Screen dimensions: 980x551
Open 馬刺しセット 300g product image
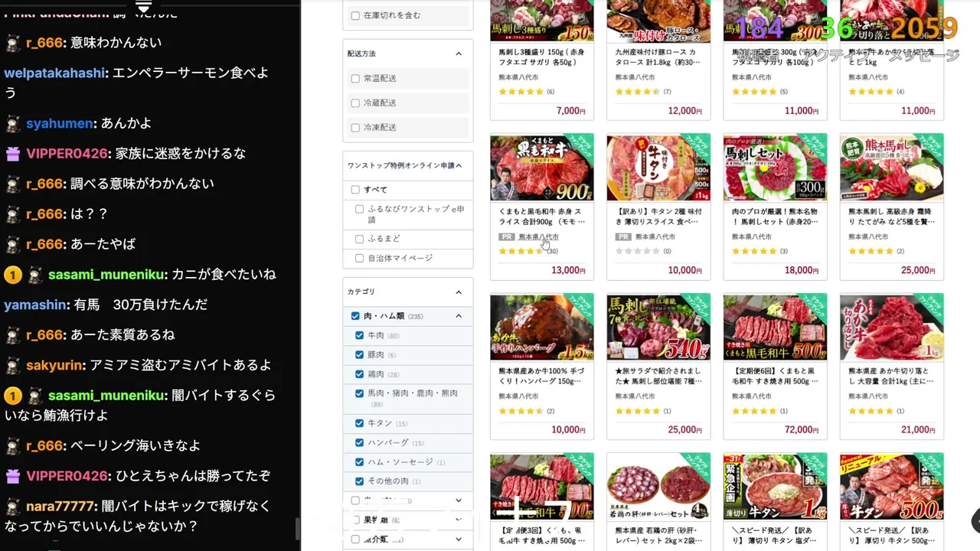tap(775, 168)
